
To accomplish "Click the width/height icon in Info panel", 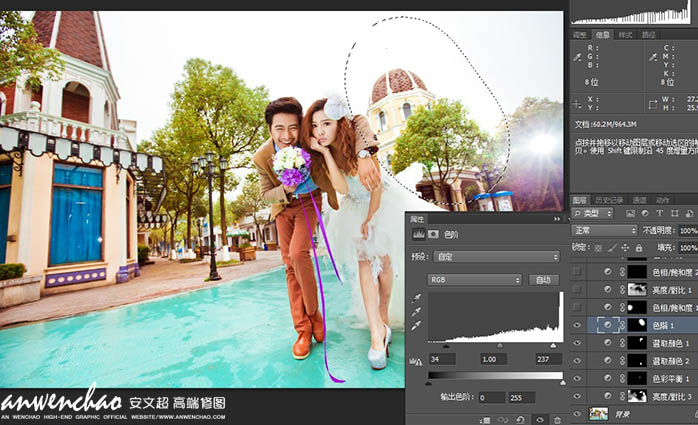I will [x=653, y=105].
